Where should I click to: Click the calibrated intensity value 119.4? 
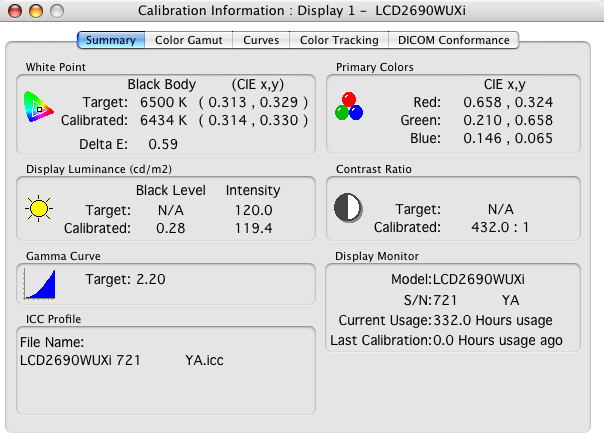click(x=253, y=228)
